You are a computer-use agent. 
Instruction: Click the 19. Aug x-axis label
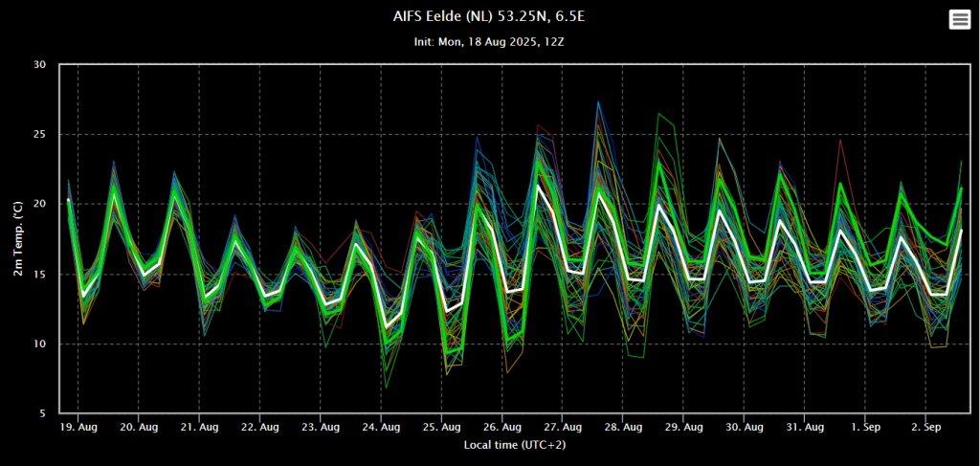click(x=78, y=428)
